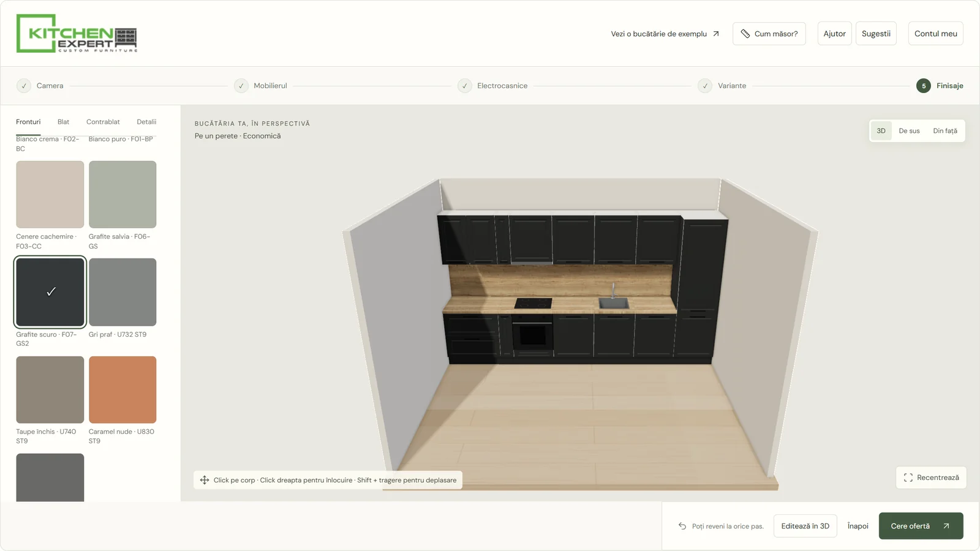
Task: Click the move arrows icon in hint bar
Action: 205,480
